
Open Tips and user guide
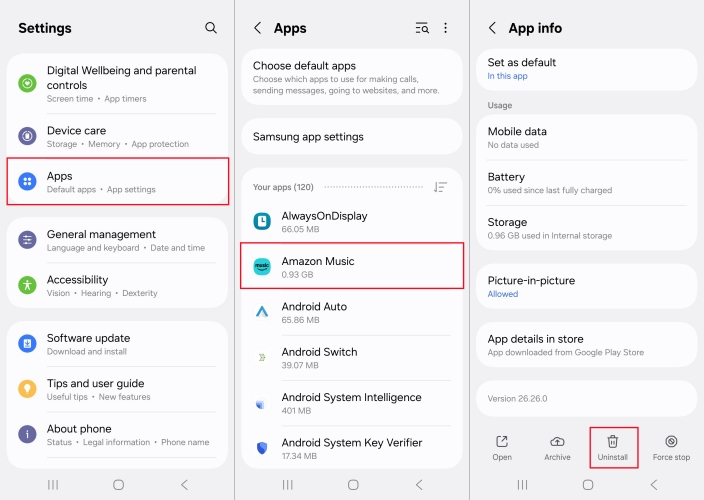click(118, 389)
